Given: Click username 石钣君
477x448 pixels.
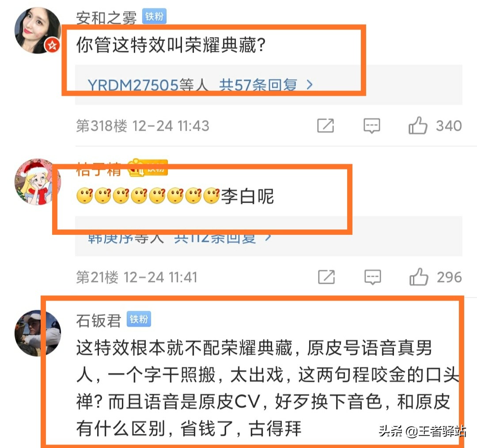Looking at the screenshot, I should pos(99,320).
